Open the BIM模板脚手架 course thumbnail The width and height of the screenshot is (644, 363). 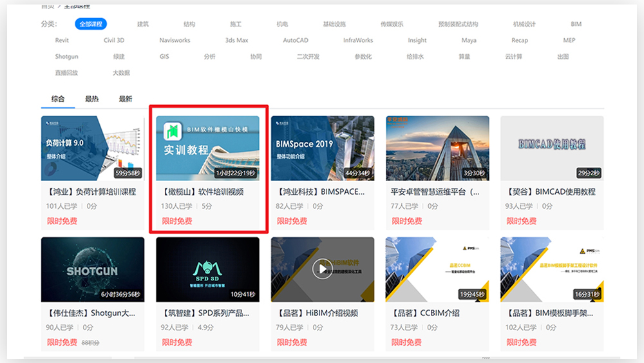point(552,270)
